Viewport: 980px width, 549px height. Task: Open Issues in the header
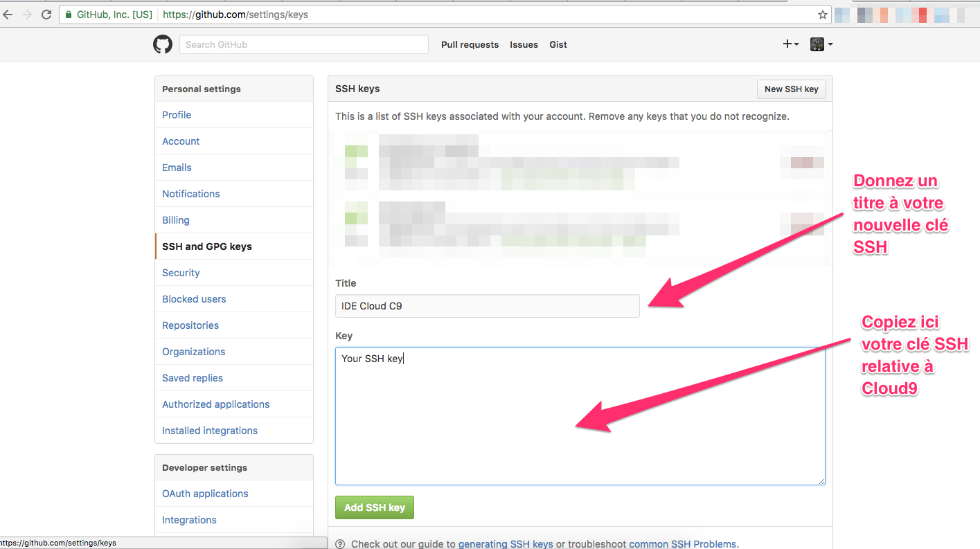click(x=524, y=44)
